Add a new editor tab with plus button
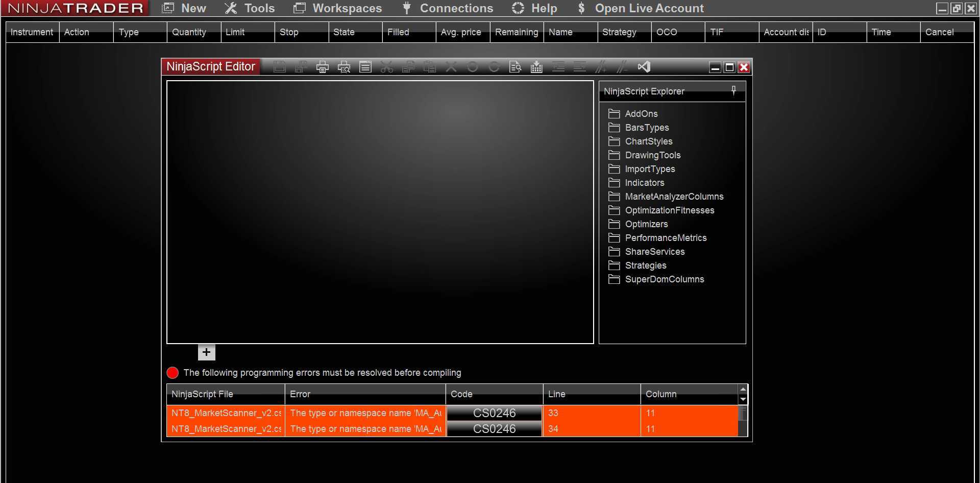 [x=206, y=352]
